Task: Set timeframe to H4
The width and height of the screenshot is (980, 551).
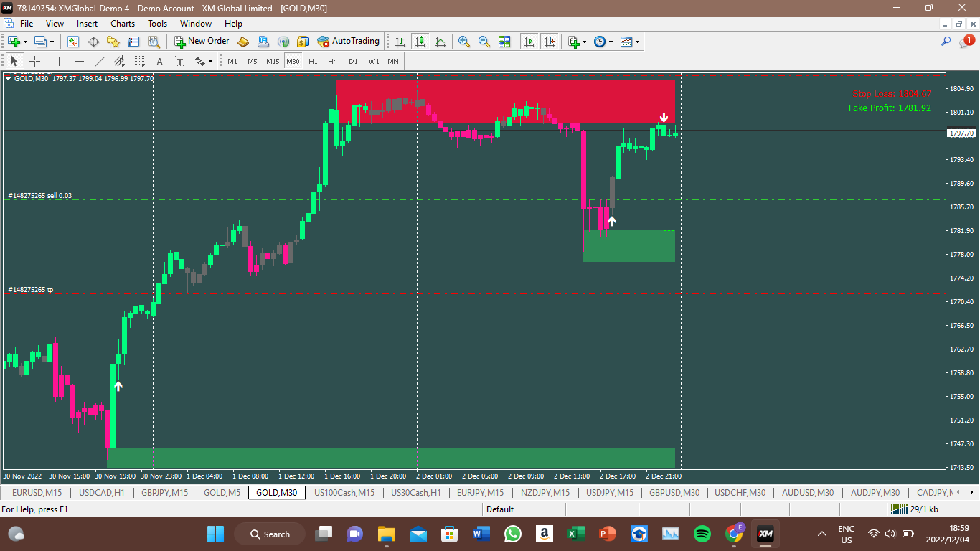Action: coord(333,61)
